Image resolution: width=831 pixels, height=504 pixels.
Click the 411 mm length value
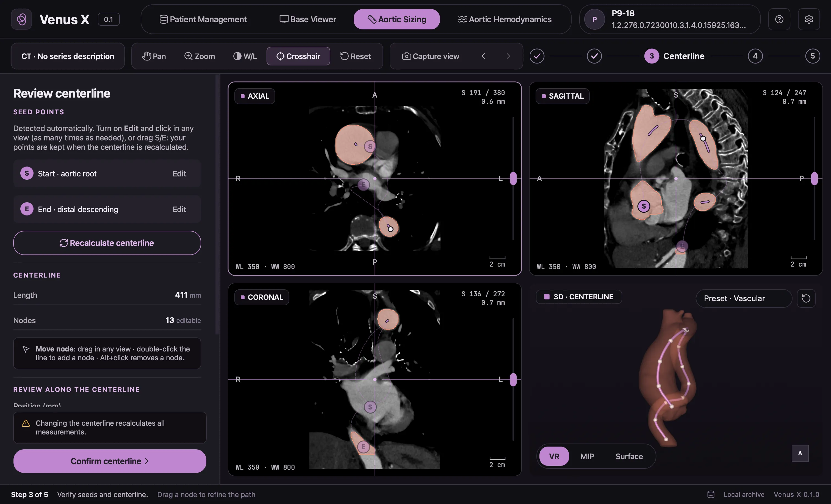pos(188,295)
